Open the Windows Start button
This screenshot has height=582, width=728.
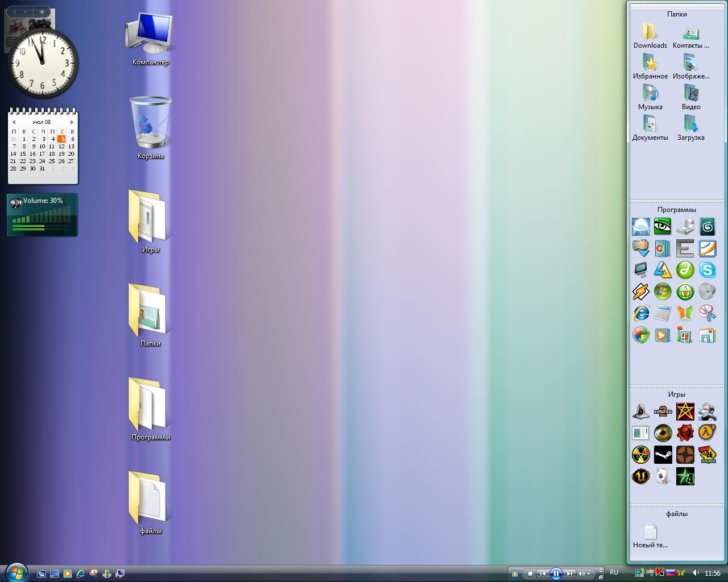[16, 572]
